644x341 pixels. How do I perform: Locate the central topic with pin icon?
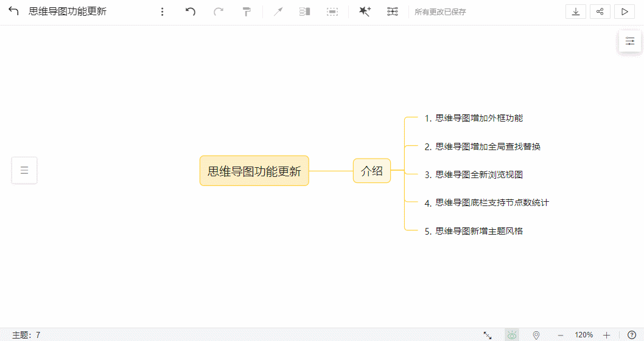[x=536, y=336]
